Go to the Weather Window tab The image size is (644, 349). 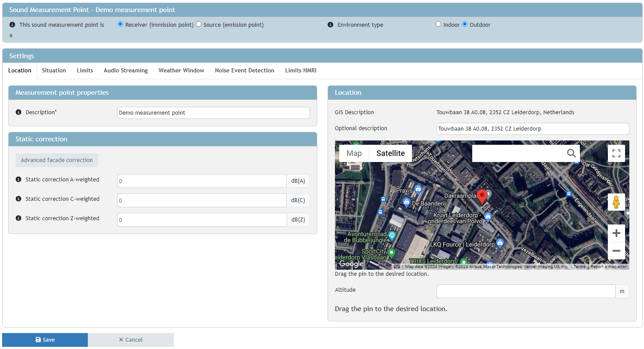tap(181, 71)
